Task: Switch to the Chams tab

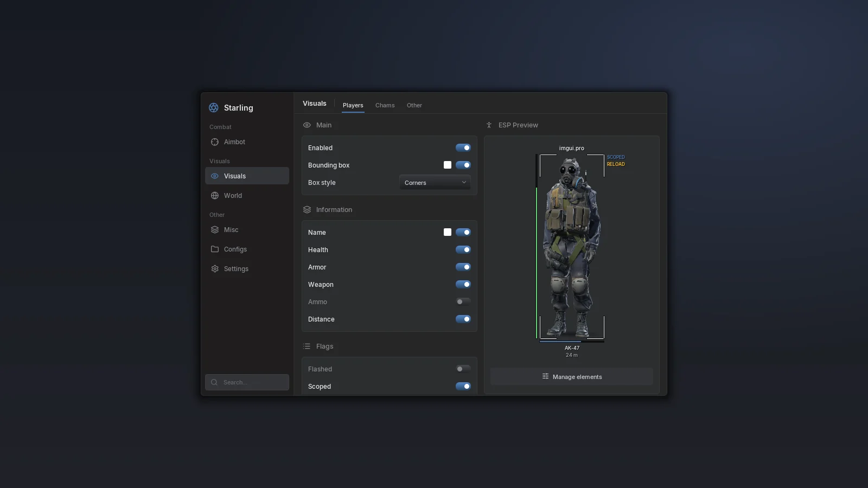Action: tap(385, 105)
